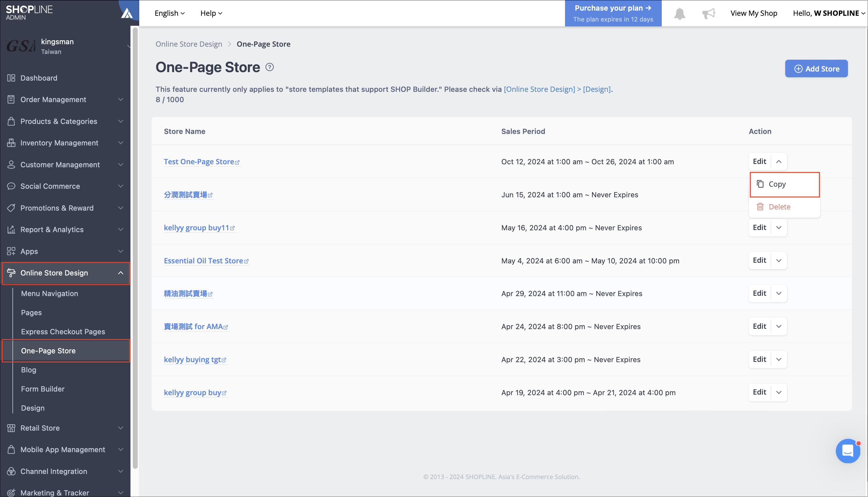868x497 pixels.
Task: Click Purchase your plan banner
Action: pos(613,13)
